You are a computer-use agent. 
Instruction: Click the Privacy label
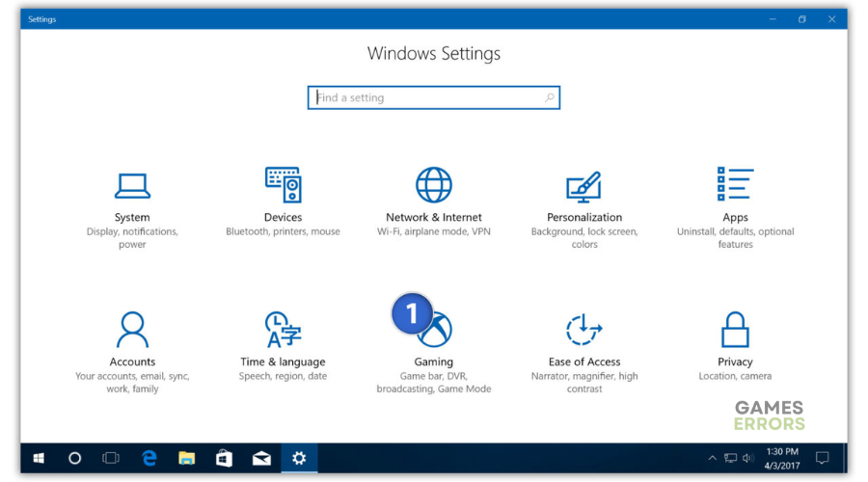pyautogui.click(x=735, y=361)
